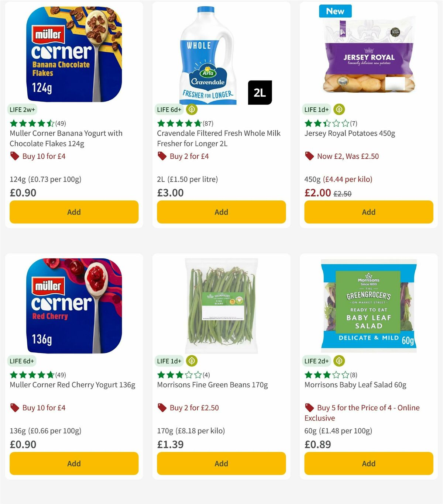Click the red price tag icon beside Buy 10 for £4
The height and width of the screenshot is (504, 443).
(x=15, y=156)
